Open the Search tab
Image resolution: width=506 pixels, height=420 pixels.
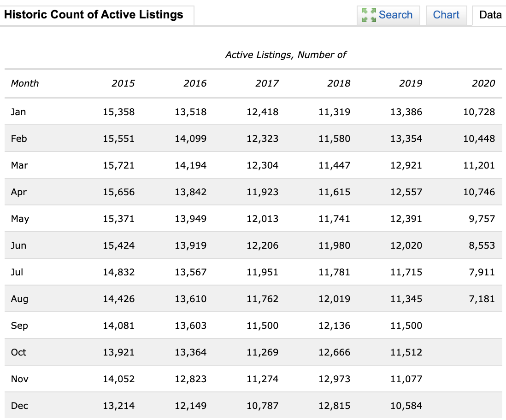pos(388,15)
